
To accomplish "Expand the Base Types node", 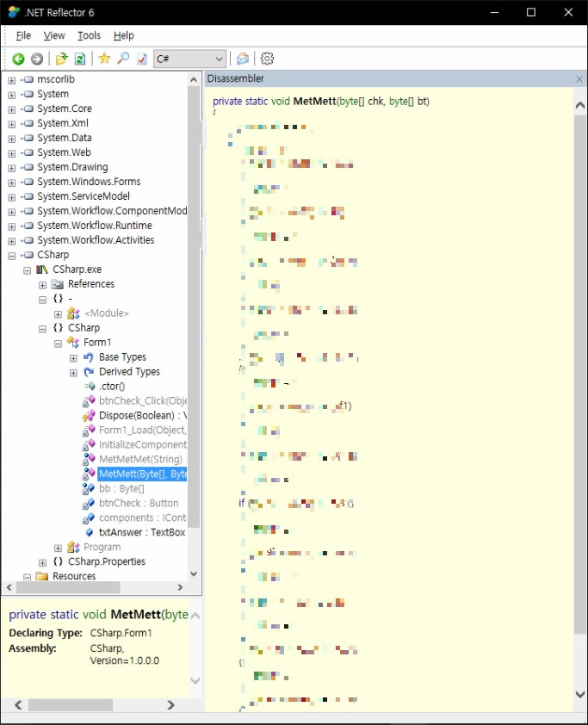I will tap(73, 358).
